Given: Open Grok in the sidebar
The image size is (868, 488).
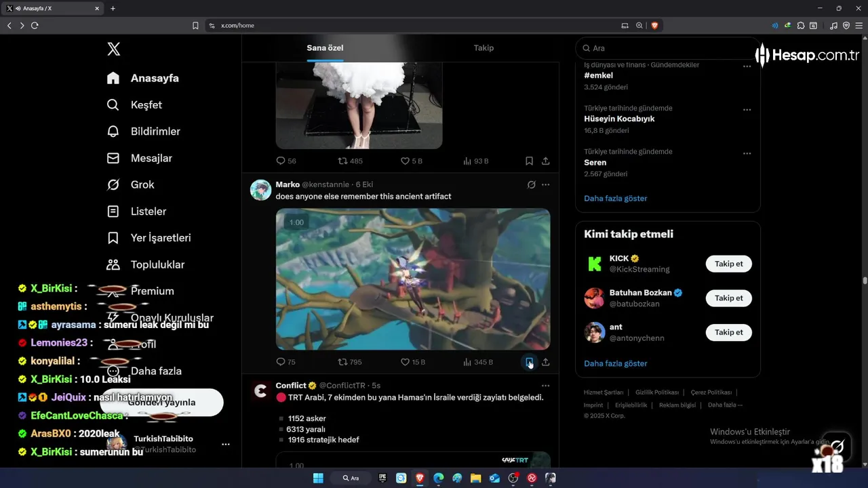Looking at the screenshot, I should tap(130, 184).
